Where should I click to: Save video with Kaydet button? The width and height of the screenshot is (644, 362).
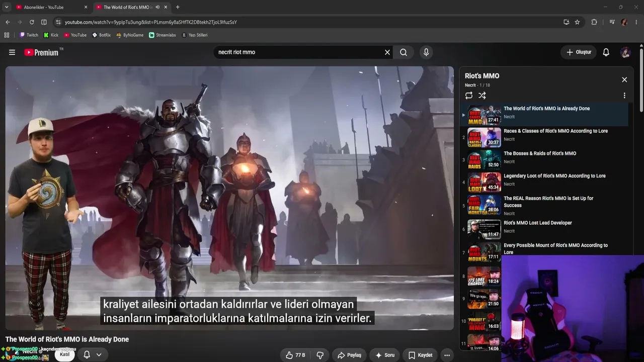420,355
